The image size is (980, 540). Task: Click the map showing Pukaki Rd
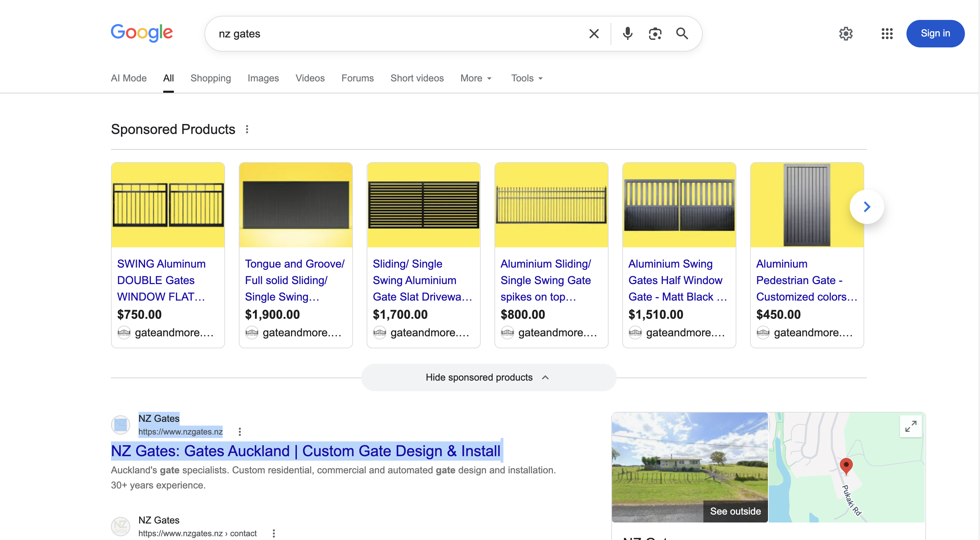click(846, 467)
